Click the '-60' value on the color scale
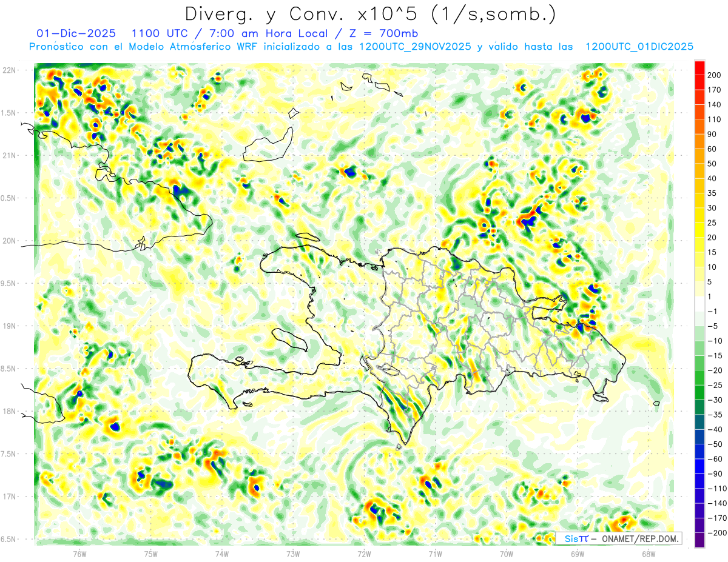This screenshot has width=728, height=562. (715, 459)
